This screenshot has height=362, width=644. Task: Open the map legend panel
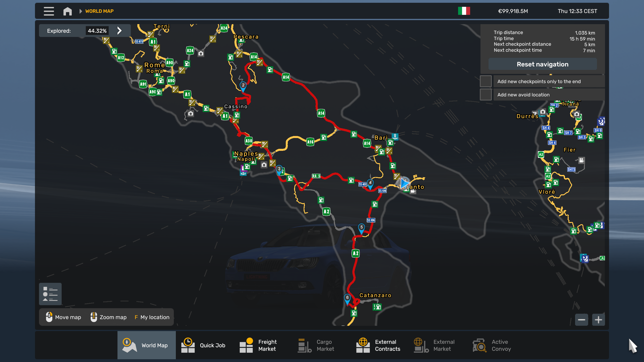50,294
